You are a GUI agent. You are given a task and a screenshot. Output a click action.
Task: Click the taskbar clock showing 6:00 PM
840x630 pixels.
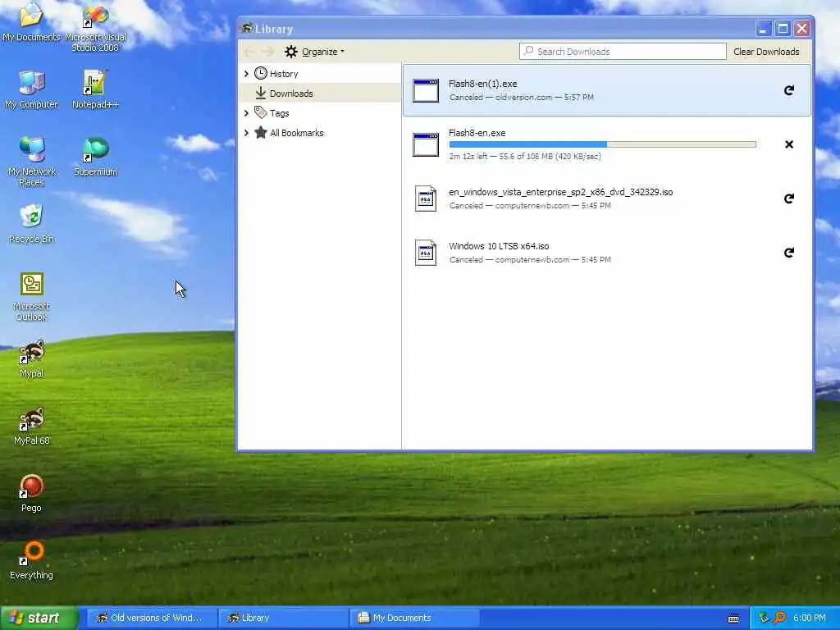[x=810, y=618]
